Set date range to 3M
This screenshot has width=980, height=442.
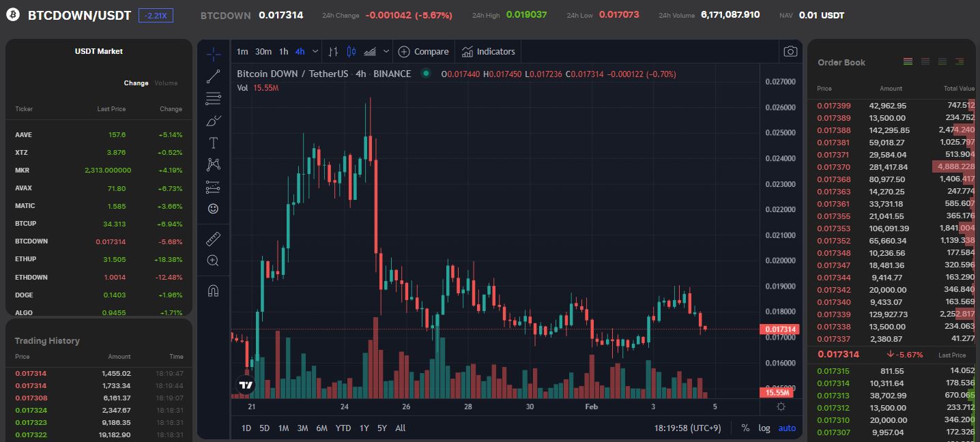pos(302,428)
